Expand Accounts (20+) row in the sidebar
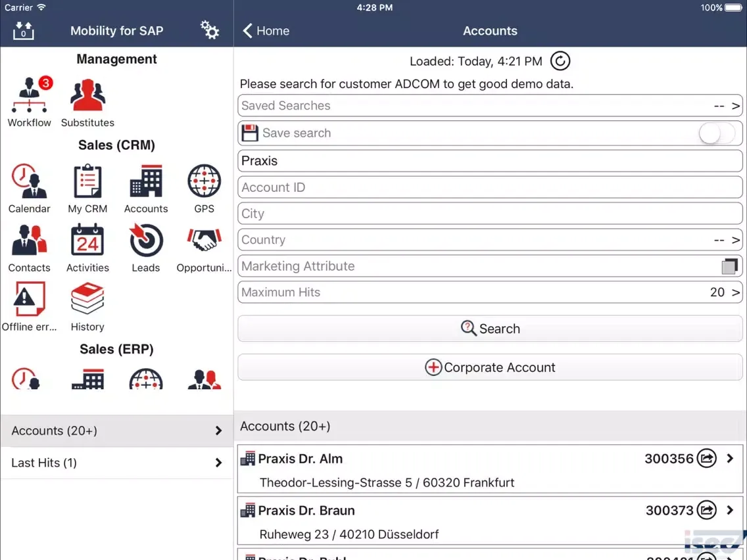 click(117, 431)
